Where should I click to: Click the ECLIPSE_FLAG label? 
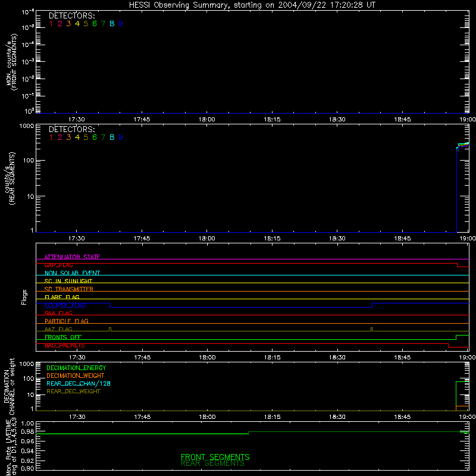(x=65, y=305)
